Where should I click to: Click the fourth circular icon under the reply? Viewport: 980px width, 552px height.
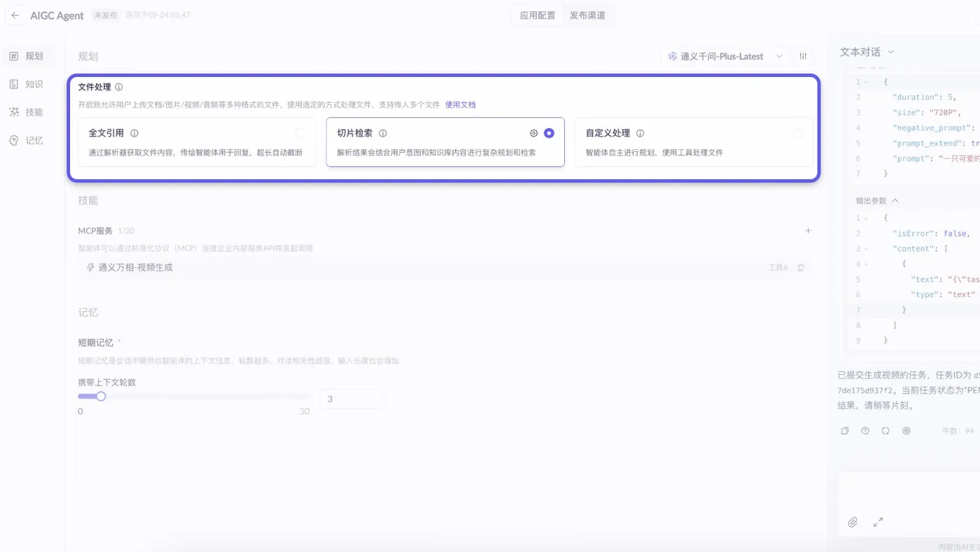tap(906, 431)
